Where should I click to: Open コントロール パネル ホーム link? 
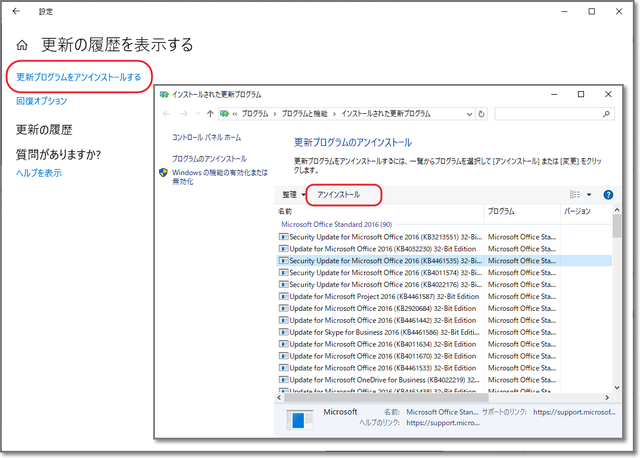coord(207,137)
